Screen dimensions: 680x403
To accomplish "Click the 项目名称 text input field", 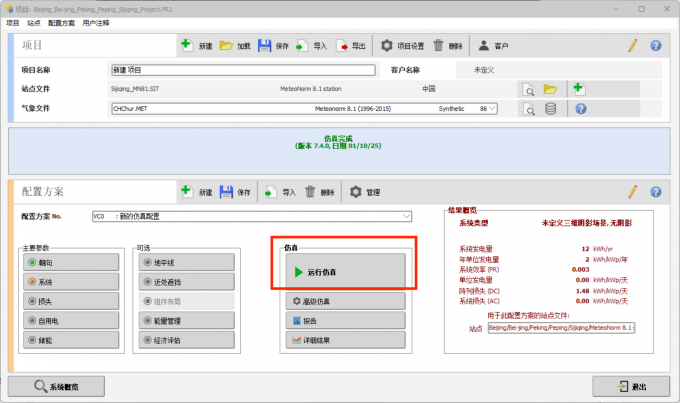I will 243,71.
